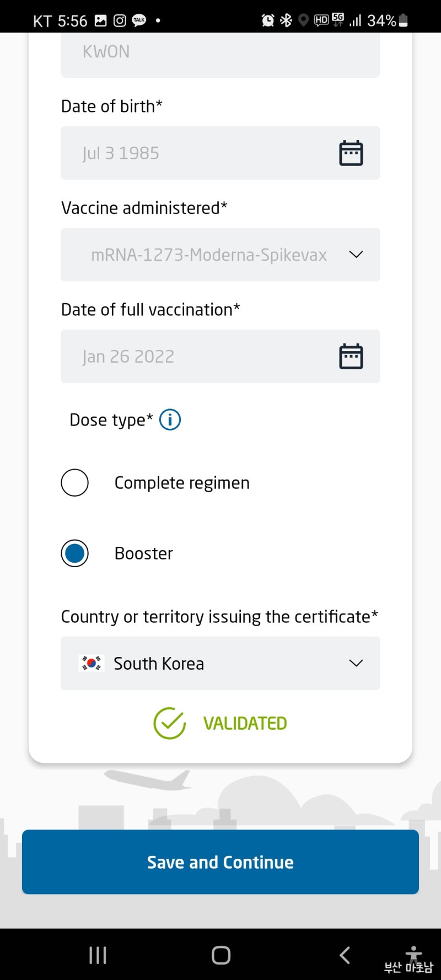
Task: Tap the VALIDATED text label
Action: [x=245, y=723]
